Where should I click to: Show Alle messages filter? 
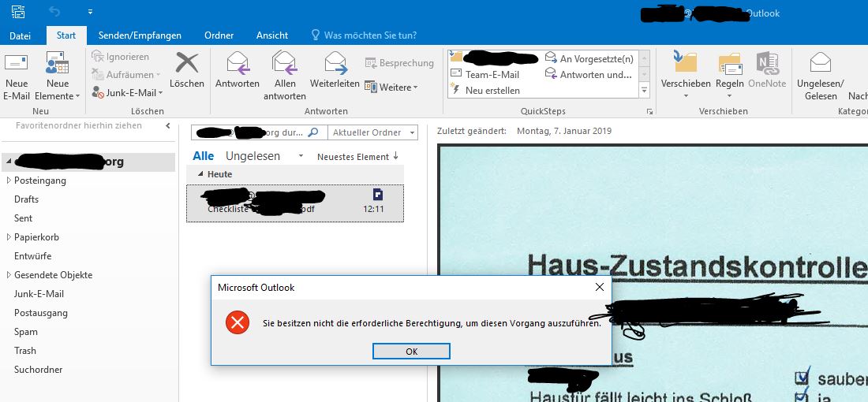pos(203,156)
